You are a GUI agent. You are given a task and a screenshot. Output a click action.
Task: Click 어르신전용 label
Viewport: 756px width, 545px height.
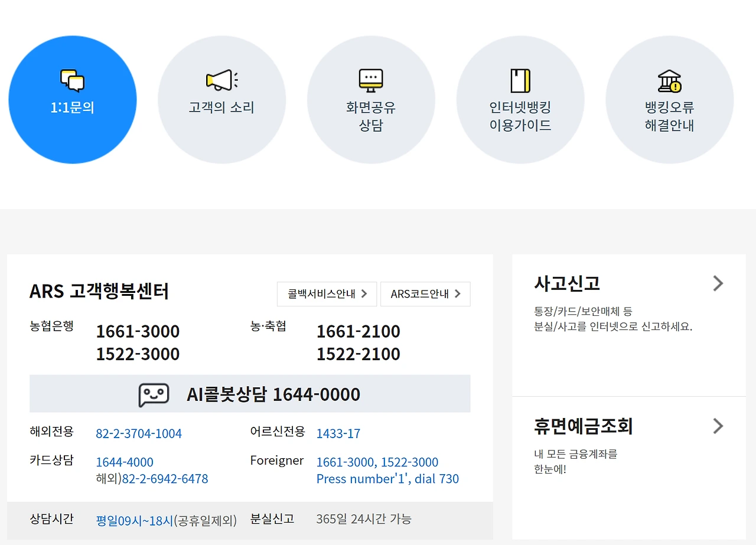point(278,431)
